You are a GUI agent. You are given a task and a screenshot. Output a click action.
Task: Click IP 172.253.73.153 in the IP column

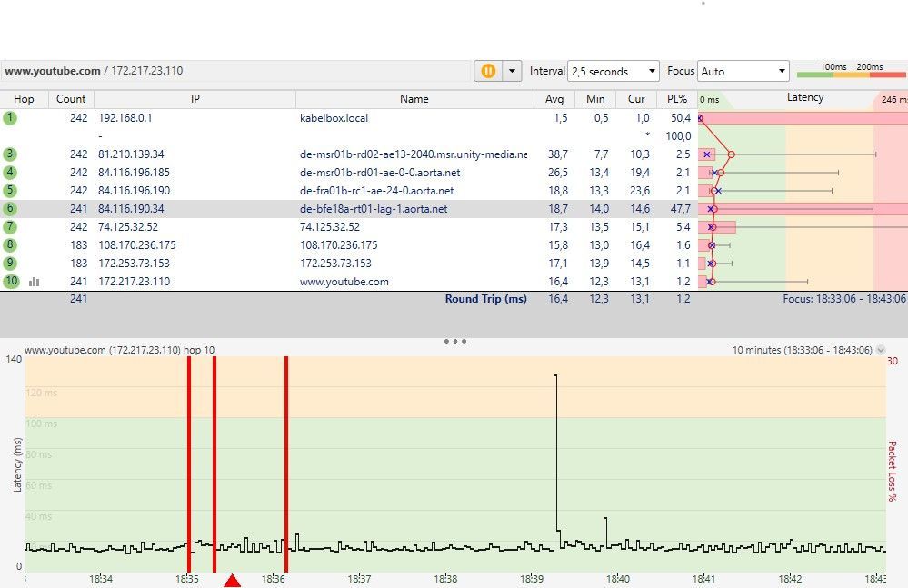tap(134, 264)
